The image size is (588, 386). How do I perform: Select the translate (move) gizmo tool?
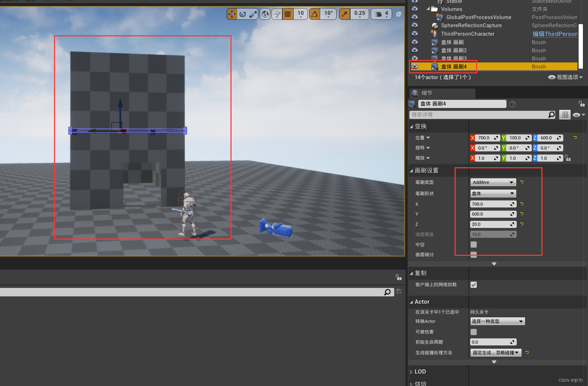232,14
